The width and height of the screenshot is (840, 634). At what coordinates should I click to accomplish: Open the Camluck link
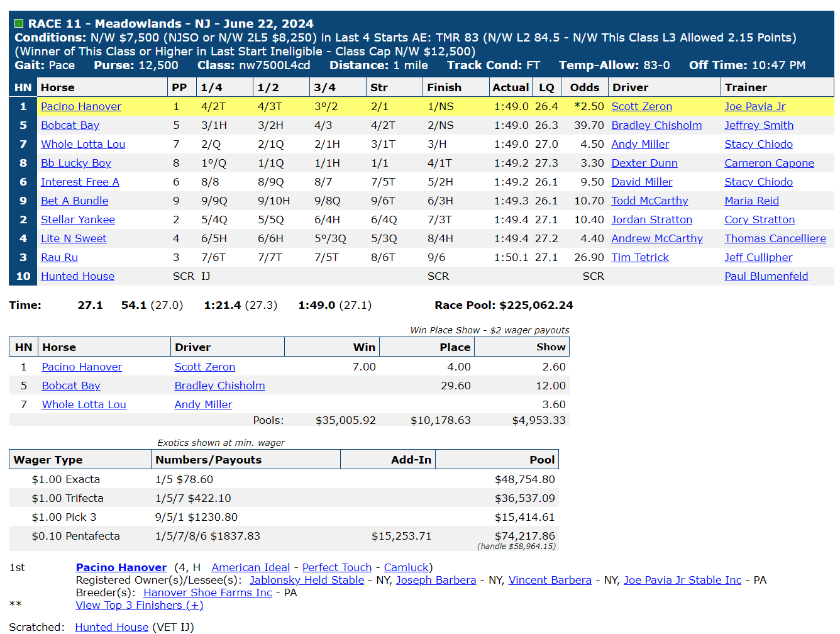pos(406,567)
